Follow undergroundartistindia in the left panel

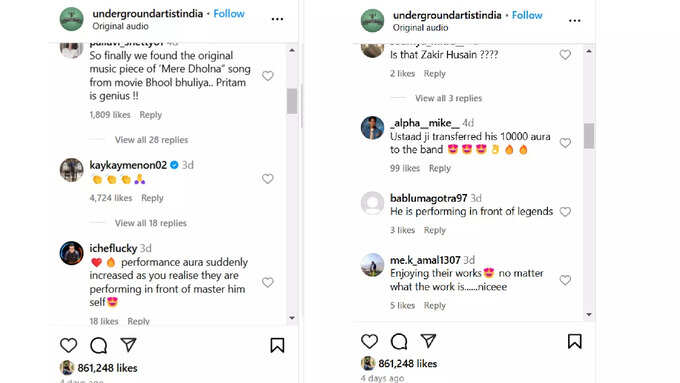pyautogui.click(x=229, y=13)
